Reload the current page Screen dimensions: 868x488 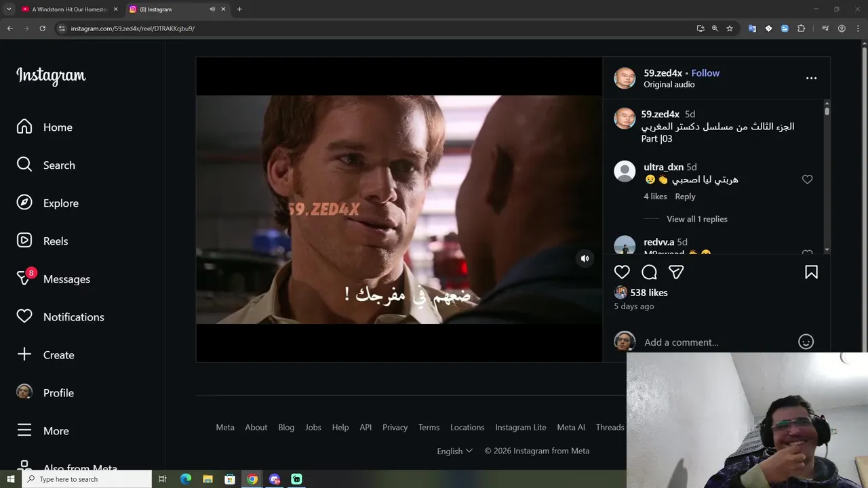pos(42,28)
